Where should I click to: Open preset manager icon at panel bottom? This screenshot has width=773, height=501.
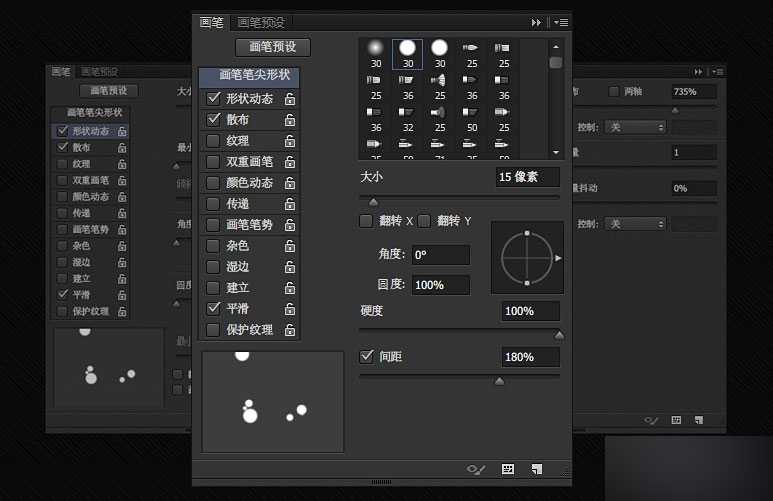tap(508, 468)
